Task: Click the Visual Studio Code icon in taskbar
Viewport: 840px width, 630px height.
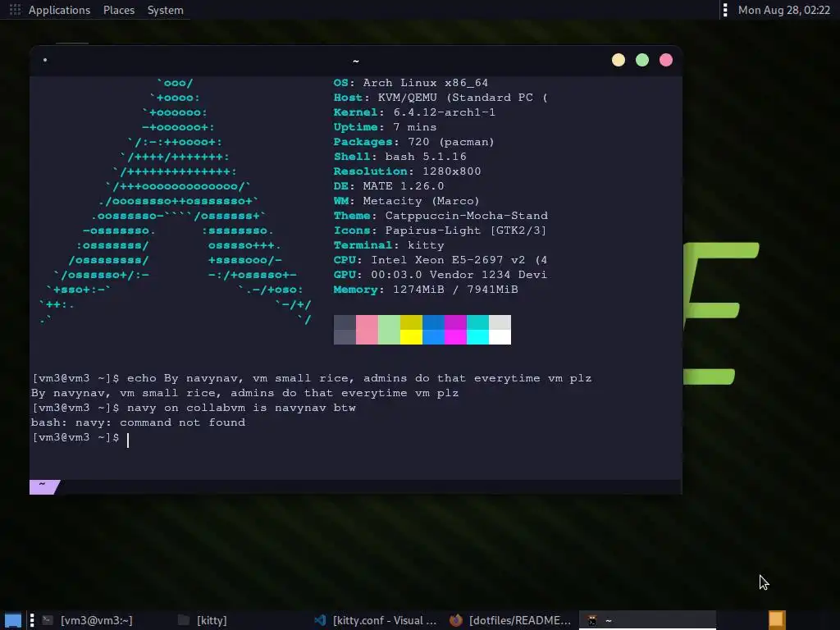Action: (320, 620)
